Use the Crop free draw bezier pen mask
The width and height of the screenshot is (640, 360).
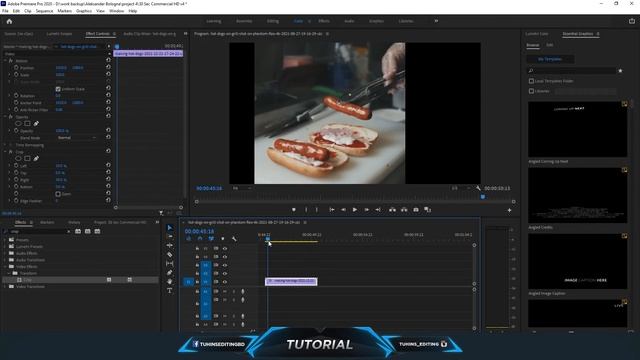pyautogui.click(x=36, y=158)
